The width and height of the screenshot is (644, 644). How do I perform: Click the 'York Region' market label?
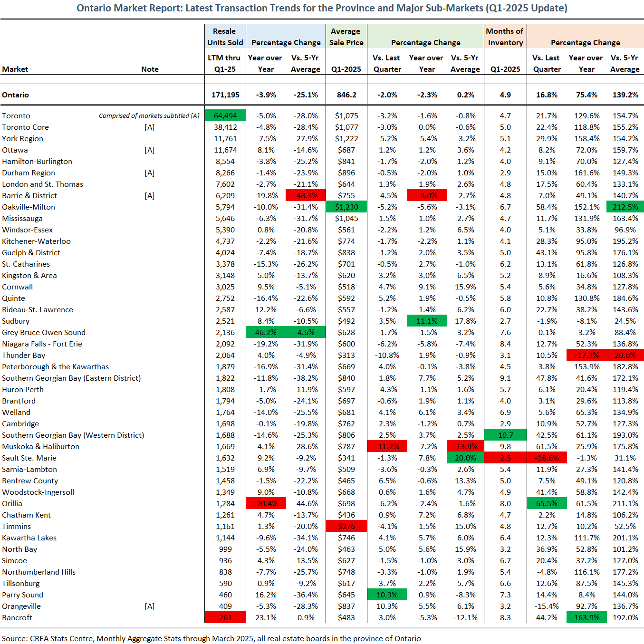pyautogui.click(x=22, y=139)
